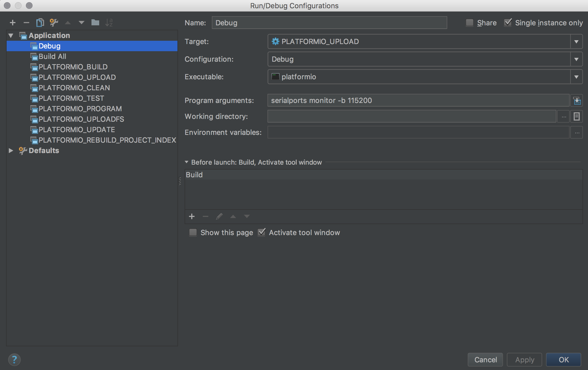The height and width of the screenshot is (370, 588).
Task: Add a new Before launch task
Action: point(192,216)
